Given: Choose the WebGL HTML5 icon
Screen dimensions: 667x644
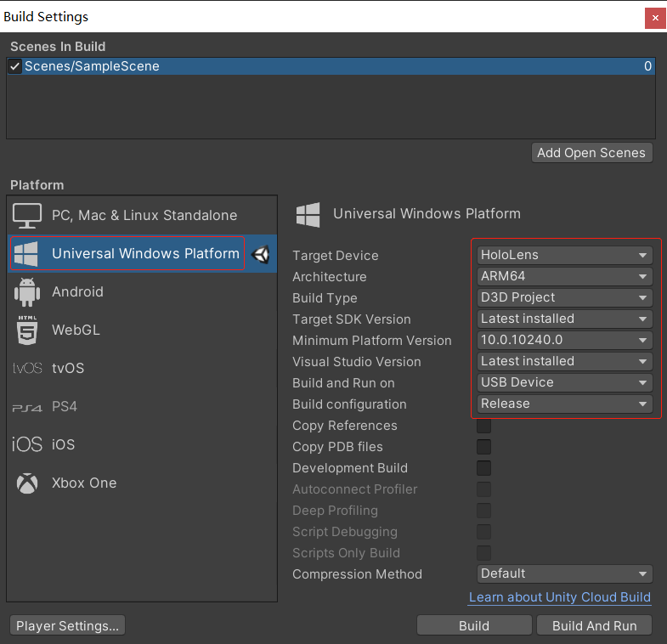Looking at the screenshot, I should [27, 330].
